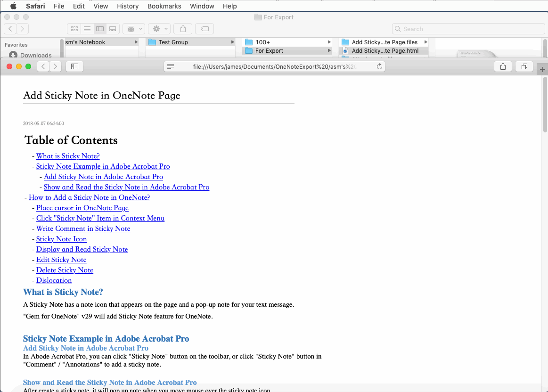Click the Safari page vertical scrollbar
The image size is (548, 392).
[545, 105]
